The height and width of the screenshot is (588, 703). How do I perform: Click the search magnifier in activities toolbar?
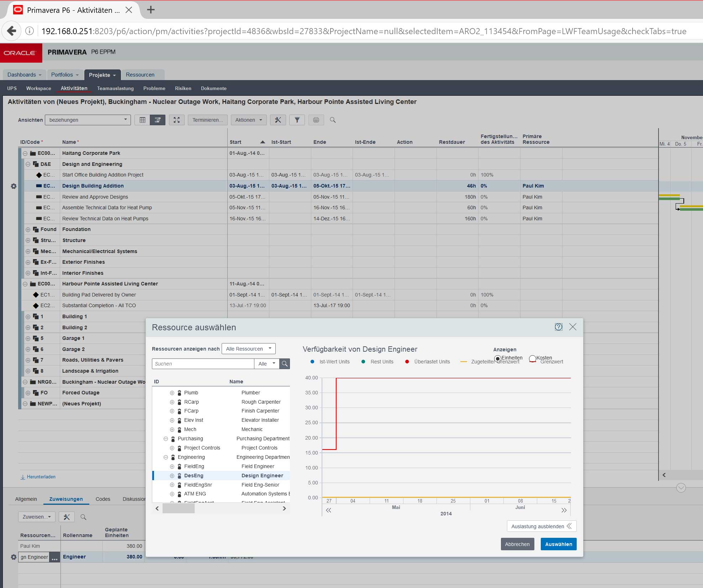pos(333,120)
